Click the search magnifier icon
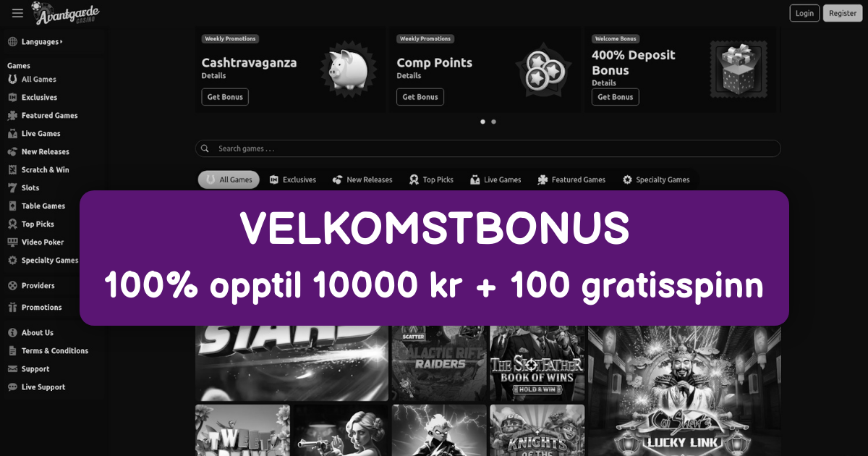 [x=205, y=148]
